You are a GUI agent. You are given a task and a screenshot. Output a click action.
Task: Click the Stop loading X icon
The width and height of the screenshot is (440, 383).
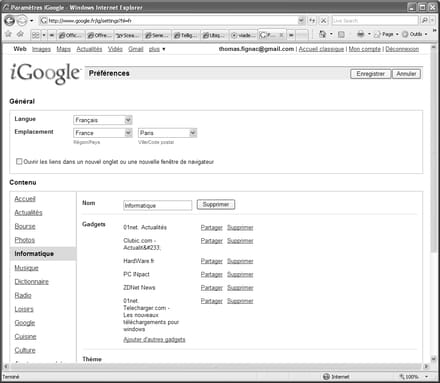point(323,21)
